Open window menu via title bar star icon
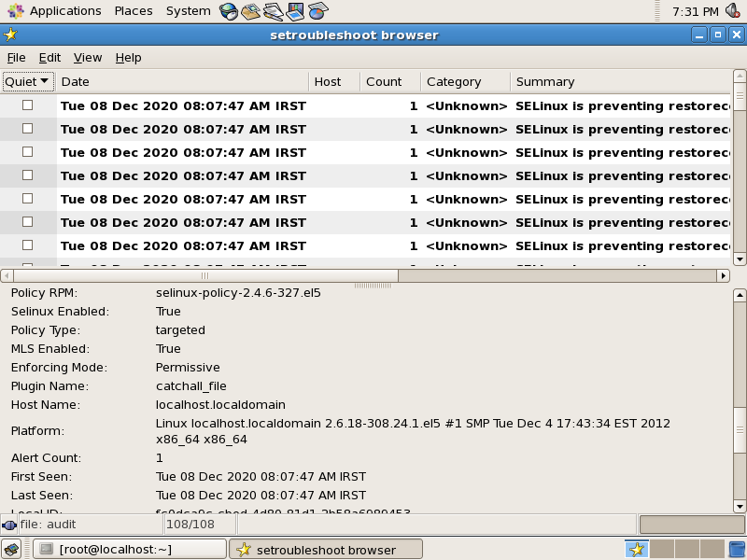 click(10, 35)
